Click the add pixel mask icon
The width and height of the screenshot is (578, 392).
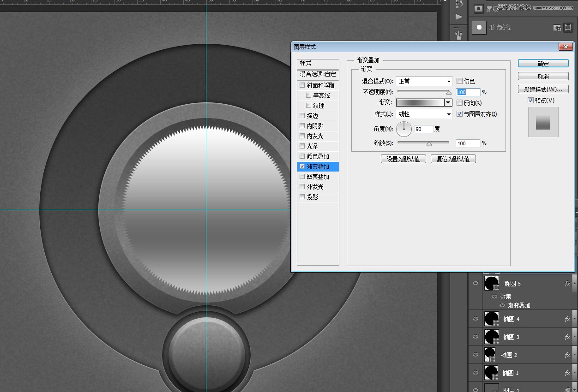557,28
